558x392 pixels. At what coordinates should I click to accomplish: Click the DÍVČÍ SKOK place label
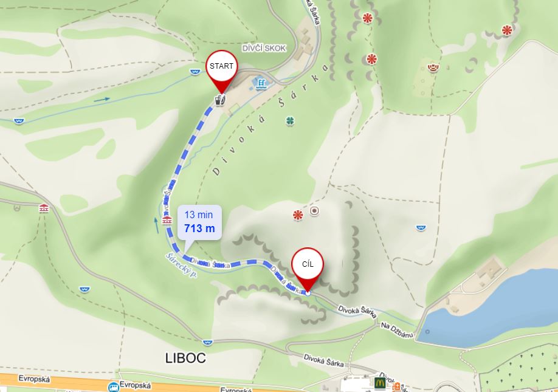pos(264,49)
